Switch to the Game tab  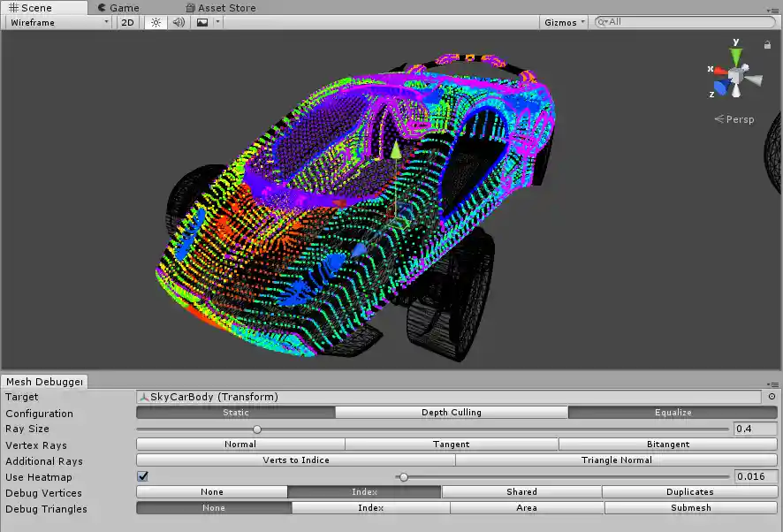pos(118,7)
